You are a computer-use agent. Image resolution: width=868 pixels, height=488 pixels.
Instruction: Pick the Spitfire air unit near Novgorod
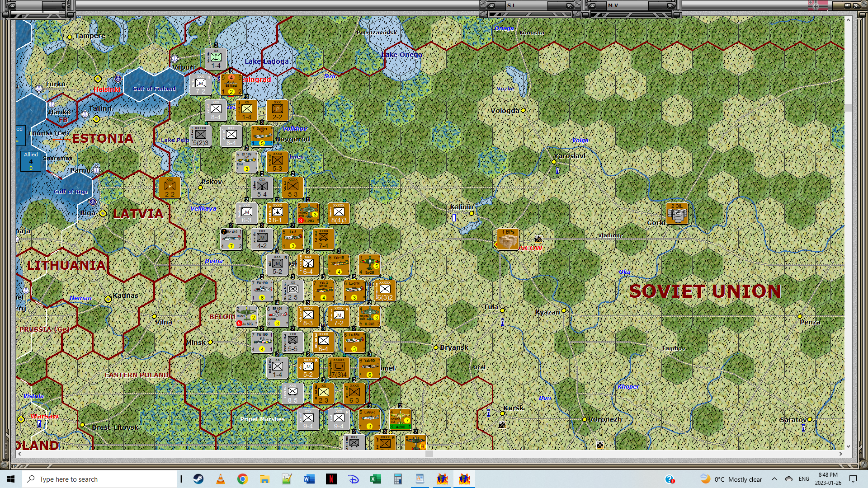(262, 136)
